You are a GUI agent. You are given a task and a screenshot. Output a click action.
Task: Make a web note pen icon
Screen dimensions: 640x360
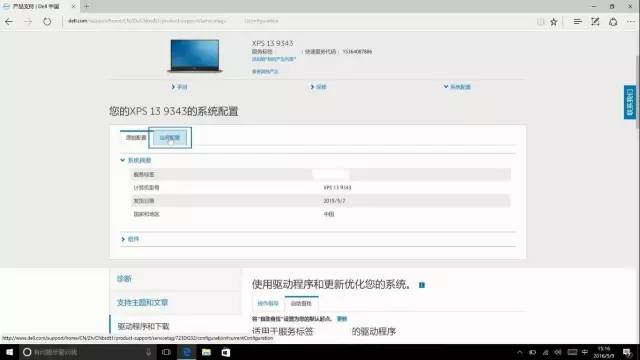tap(595, 22)
